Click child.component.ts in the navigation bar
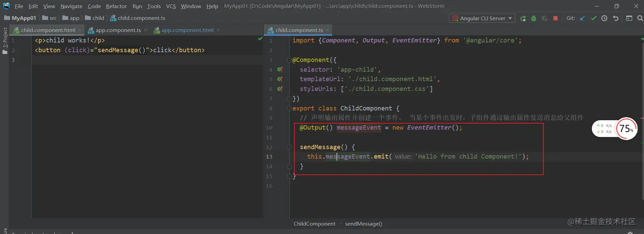644x234 pixels. [x=138, y=18]
